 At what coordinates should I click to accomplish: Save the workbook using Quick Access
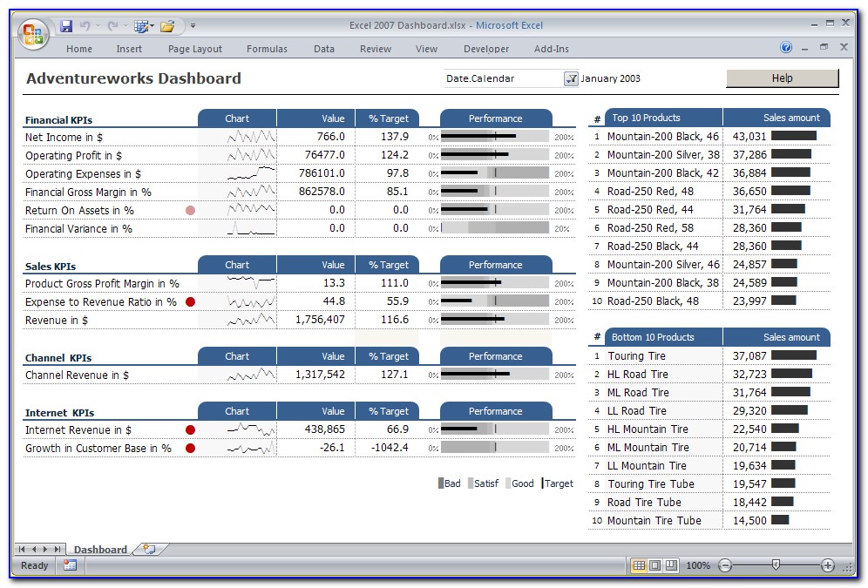coord(66,26)
